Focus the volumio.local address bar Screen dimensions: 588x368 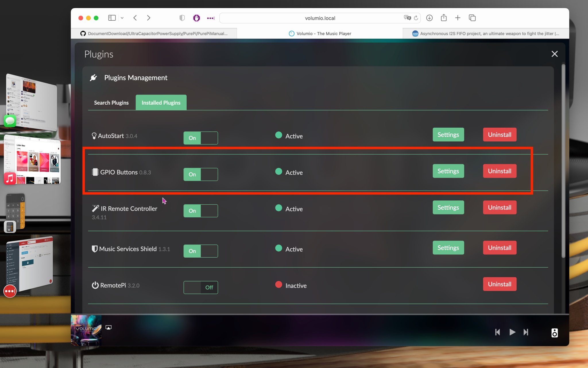(x=320, y=18)
